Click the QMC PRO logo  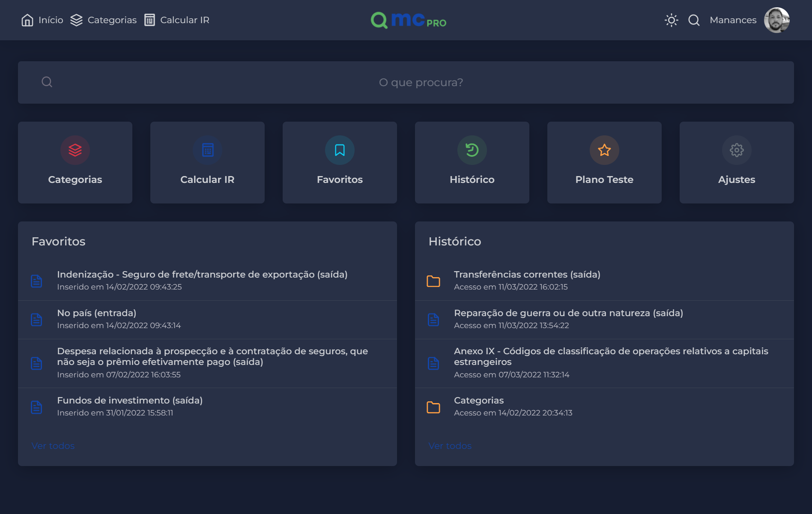(408, 20)
